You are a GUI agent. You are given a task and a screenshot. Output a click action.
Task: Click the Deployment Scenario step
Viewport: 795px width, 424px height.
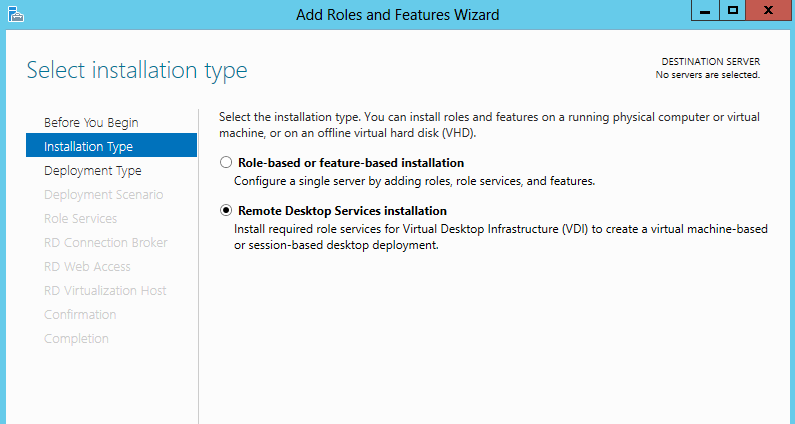(x=103, y=195)
